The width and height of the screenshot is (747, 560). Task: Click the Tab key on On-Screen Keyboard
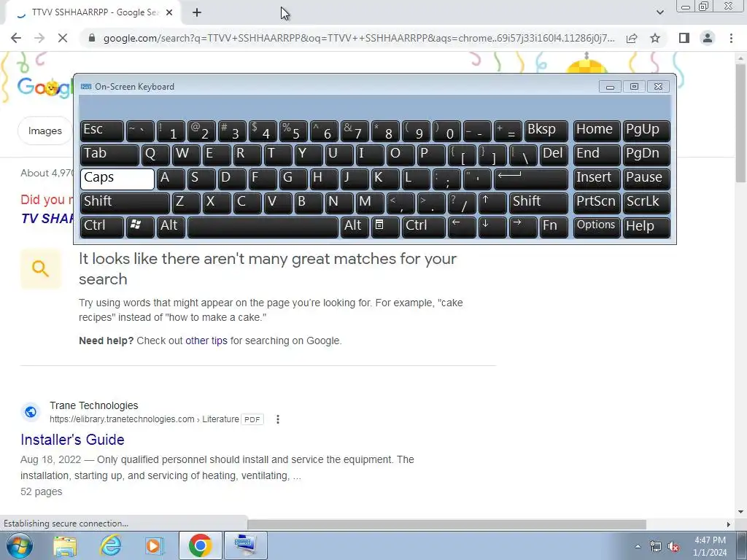click(x=109, y=155)
